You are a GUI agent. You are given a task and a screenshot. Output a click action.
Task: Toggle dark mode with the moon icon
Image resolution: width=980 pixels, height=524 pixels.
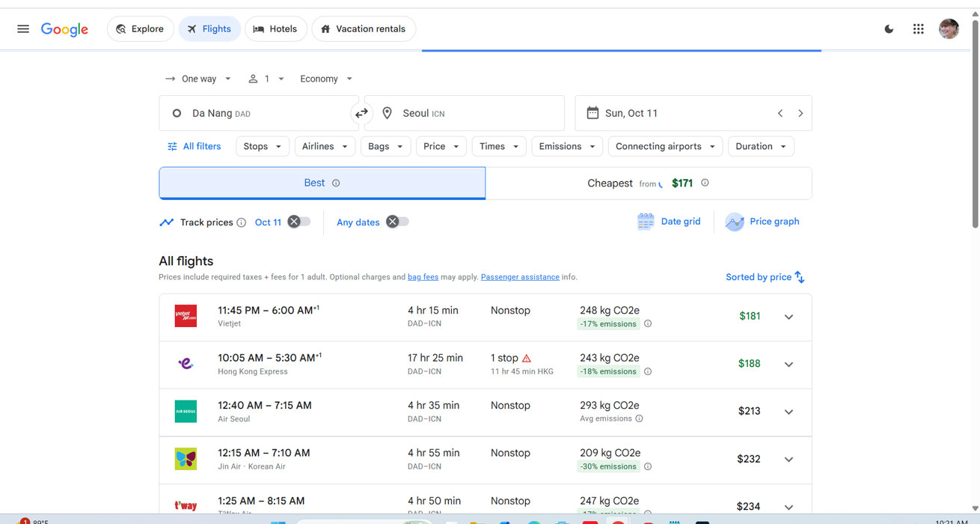[x=889, y=29]
